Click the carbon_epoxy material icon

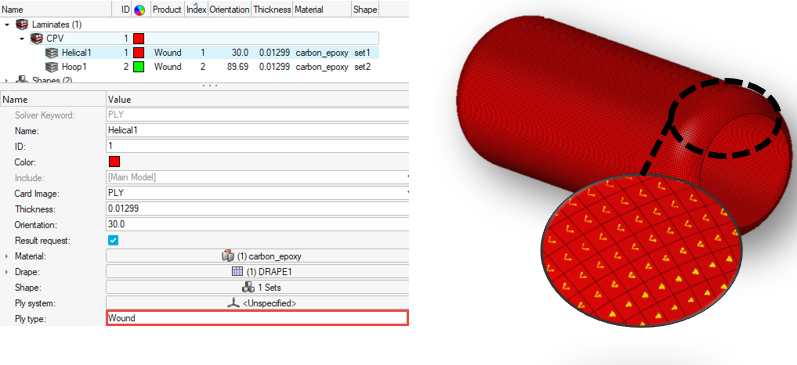click(227, 256)
